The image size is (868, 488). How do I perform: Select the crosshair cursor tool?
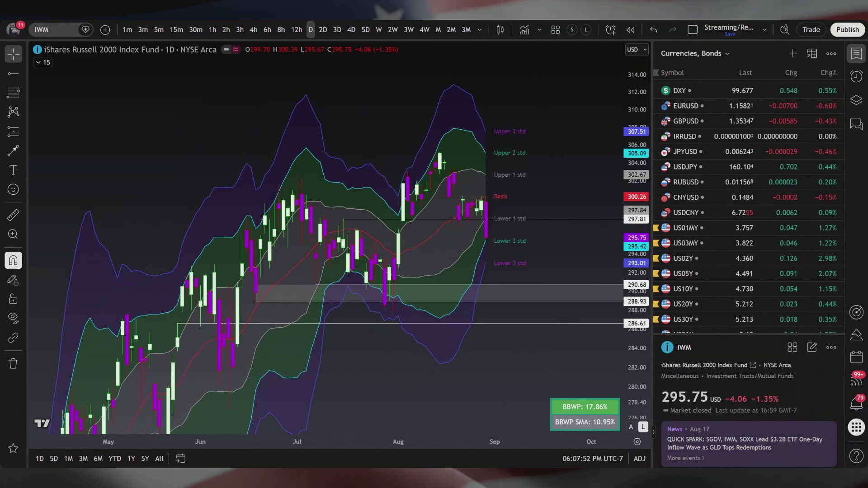point(13,54)
